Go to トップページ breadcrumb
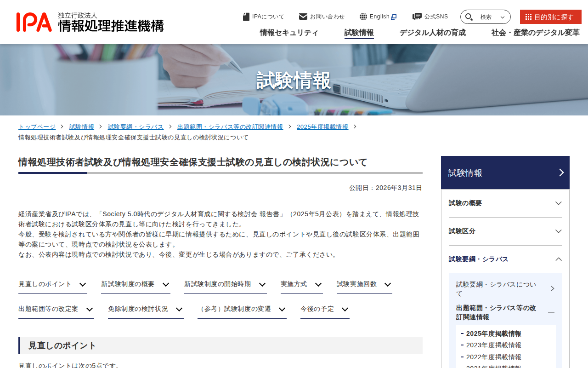 (37, 127)
